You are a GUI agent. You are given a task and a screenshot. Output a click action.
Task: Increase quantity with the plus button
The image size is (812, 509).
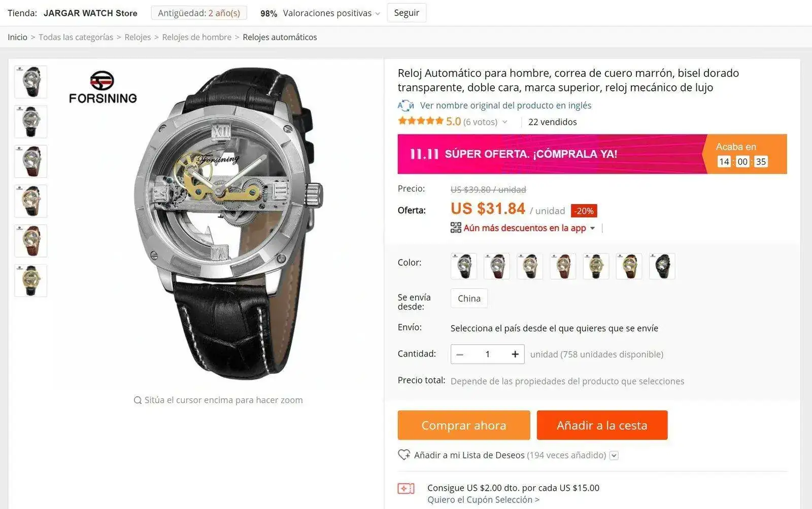click(515, 354)
